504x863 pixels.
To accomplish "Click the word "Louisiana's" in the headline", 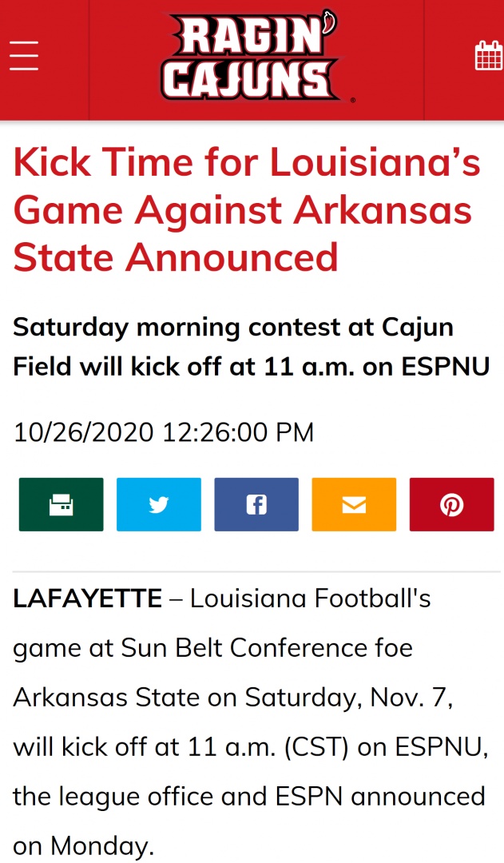I will click(x=374, y=163).
